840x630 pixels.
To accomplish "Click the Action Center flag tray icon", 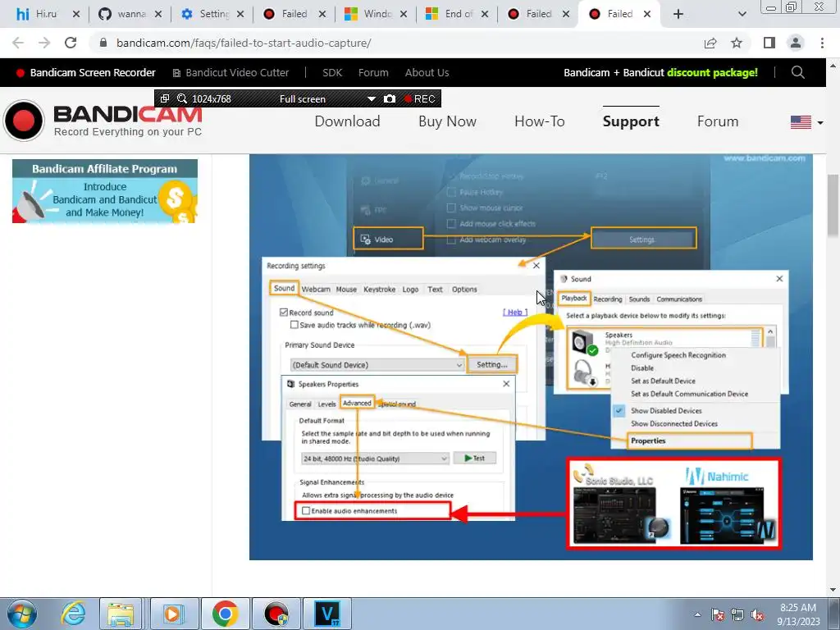I will point(718,614).
